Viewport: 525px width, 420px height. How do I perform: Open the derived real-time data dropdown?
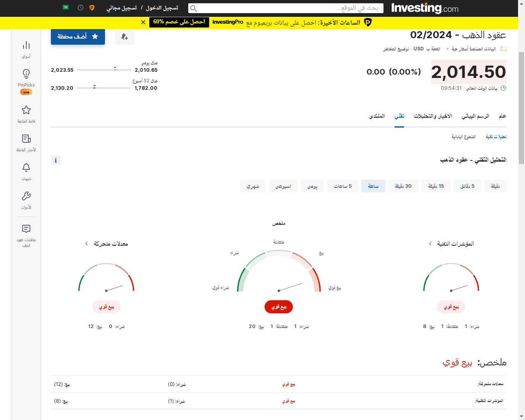pyautogui.click(x=447, y=49)
